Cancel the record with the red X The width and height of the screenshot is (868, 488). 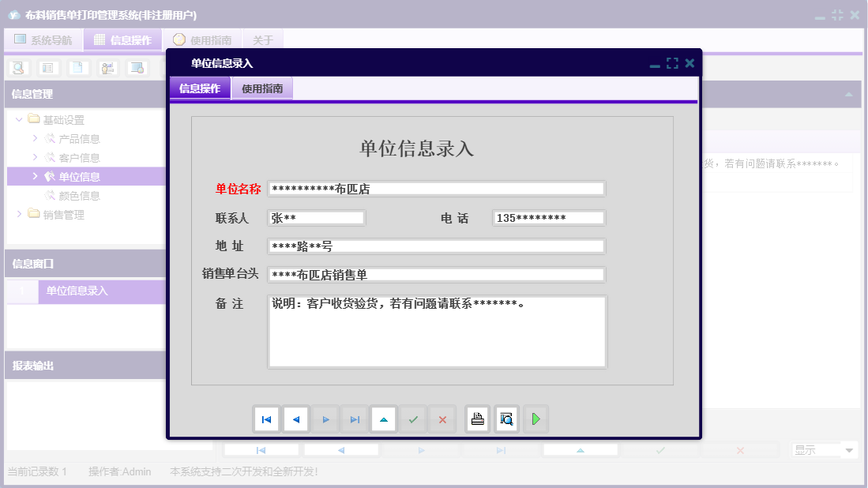(x=442, y=419)
